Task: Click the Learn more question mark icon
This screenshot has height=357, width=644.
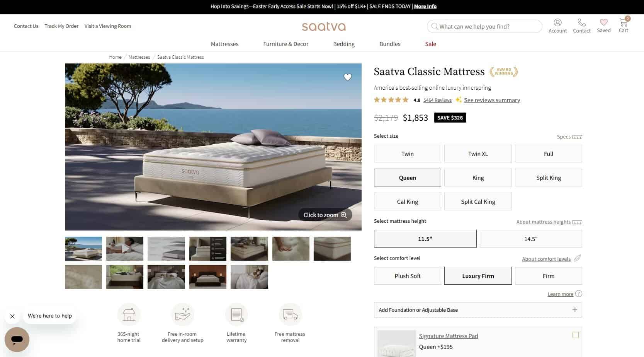Action: point(578,294)
